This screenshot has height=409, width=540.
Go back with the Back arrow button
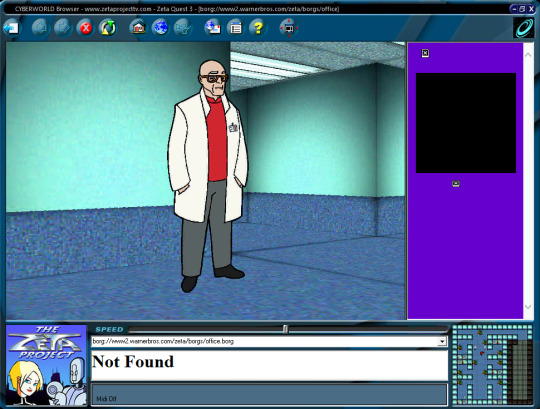[x=40, y=28]
